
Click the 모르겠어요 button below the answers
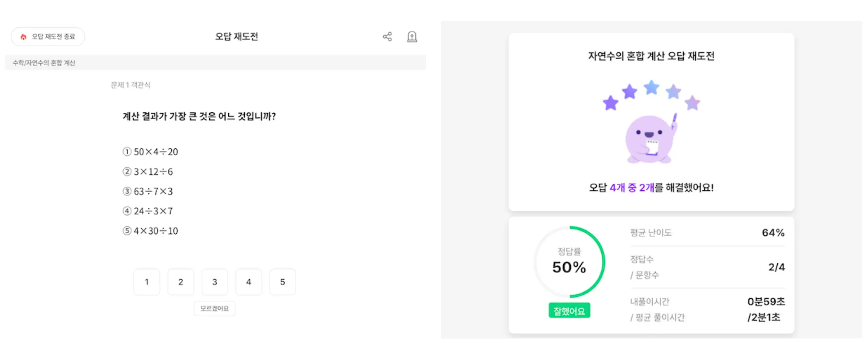click(214, 308)
